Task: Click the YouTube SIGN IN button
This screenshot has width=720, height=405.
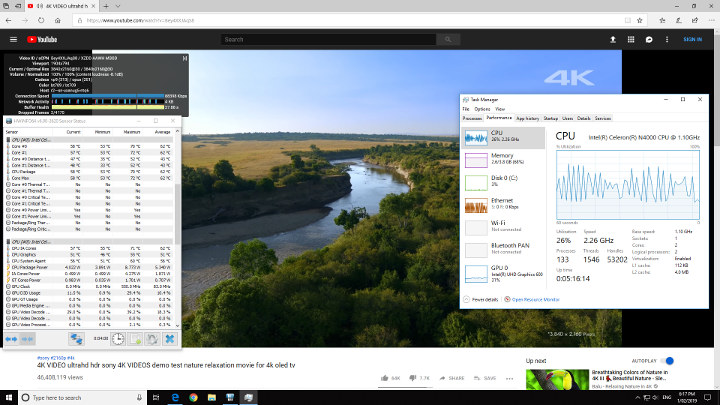Action: click(692, 39)
